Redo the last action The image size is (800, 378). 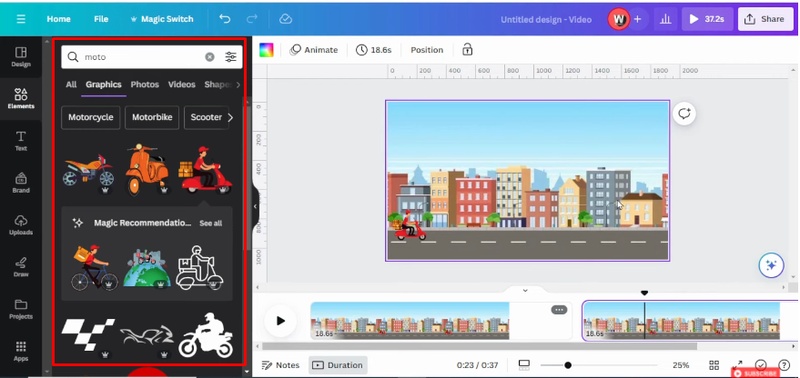click(252, 19)
